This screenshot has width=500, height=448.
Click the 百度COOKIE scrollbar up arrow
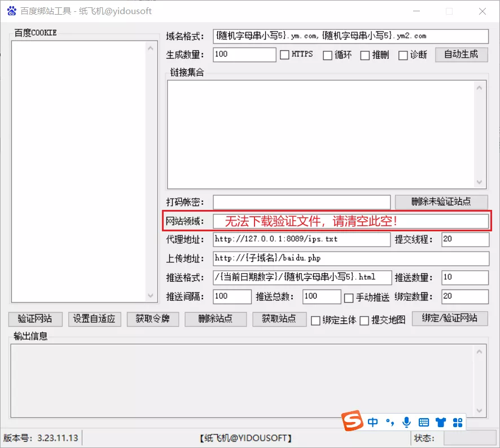[151, 49]
